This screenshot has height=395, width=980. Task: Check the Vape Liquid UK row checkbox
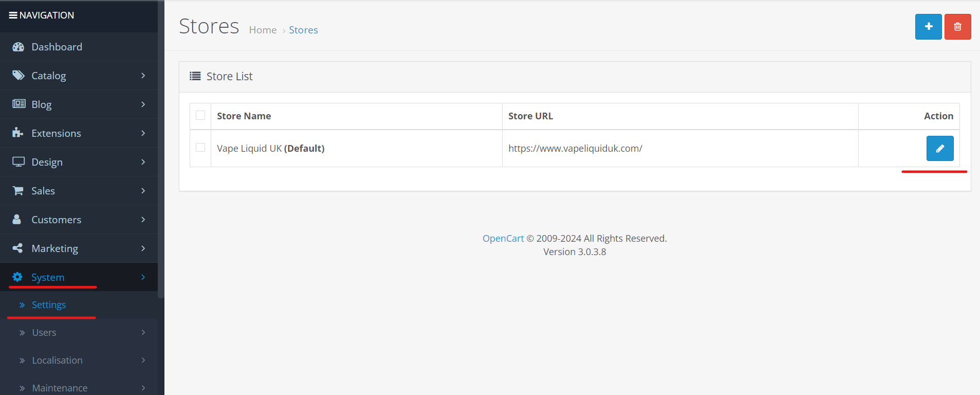200,147
